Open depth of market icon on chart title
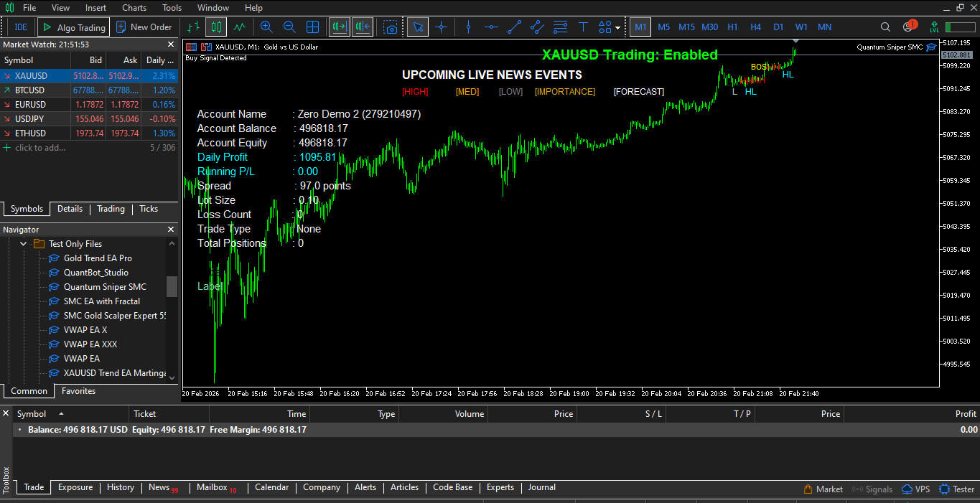This screenshot has width=980, height=503. pos(206,47)
